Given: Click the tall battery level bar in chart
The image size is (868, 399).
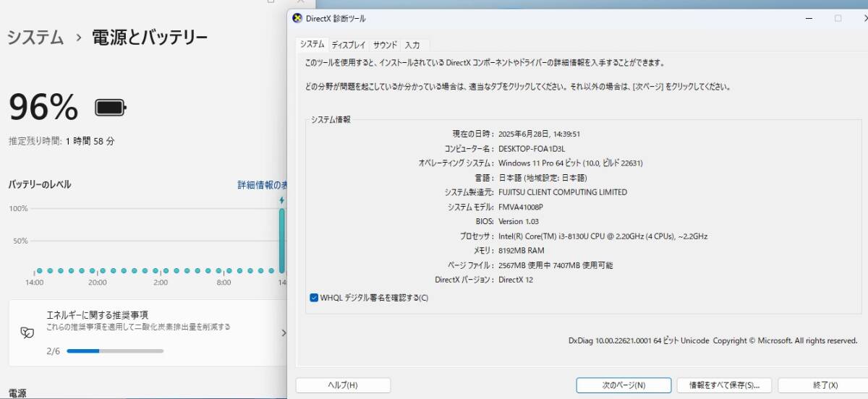Looking at the screenshot, I should click(282, 241).
